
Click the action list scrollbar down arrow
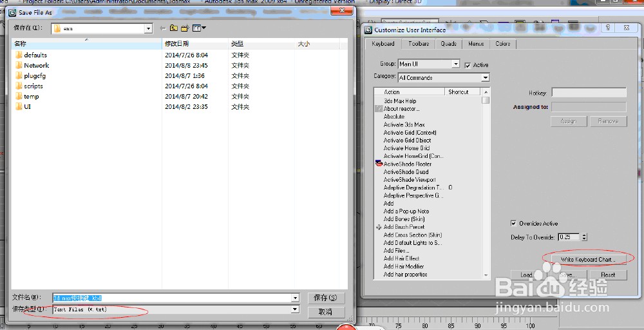coord(486,275)
